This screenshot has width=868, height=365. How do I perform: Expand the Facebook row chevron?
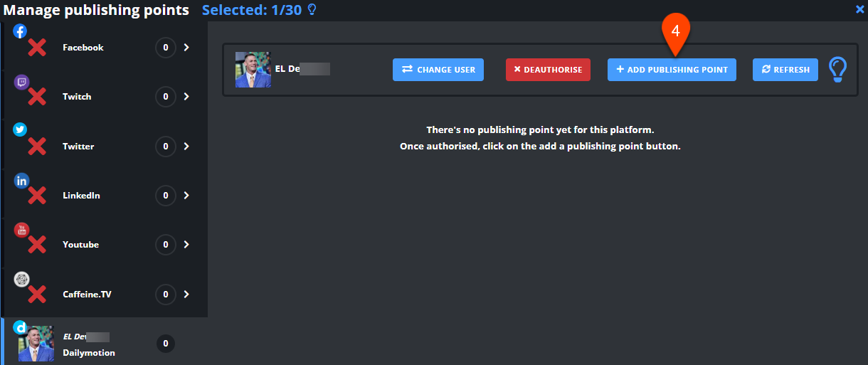[x=186, y=48]
